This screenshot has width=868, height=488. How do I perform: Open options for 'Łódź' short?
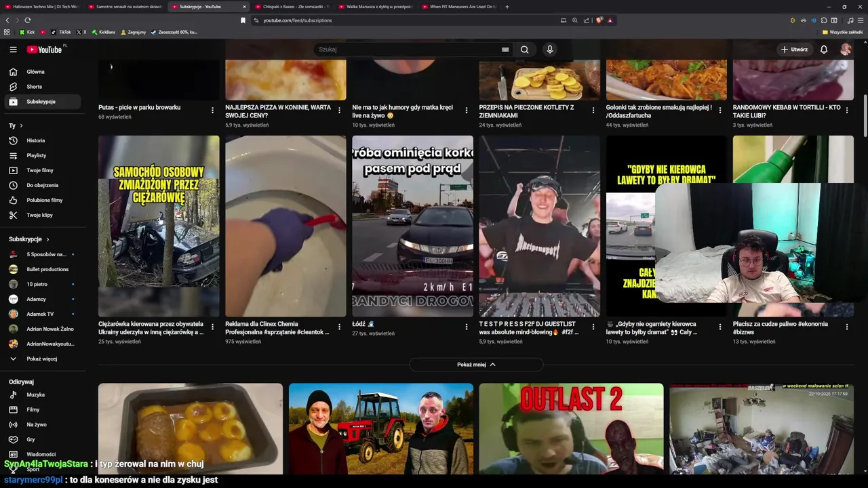point(466,327)
